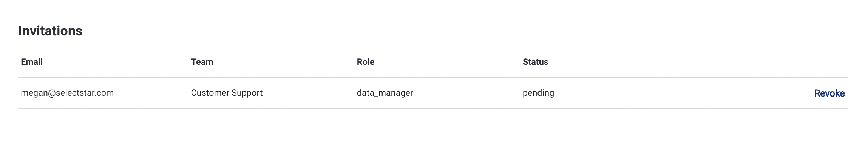Click the Status header above pending

click(x=535, y=62)
